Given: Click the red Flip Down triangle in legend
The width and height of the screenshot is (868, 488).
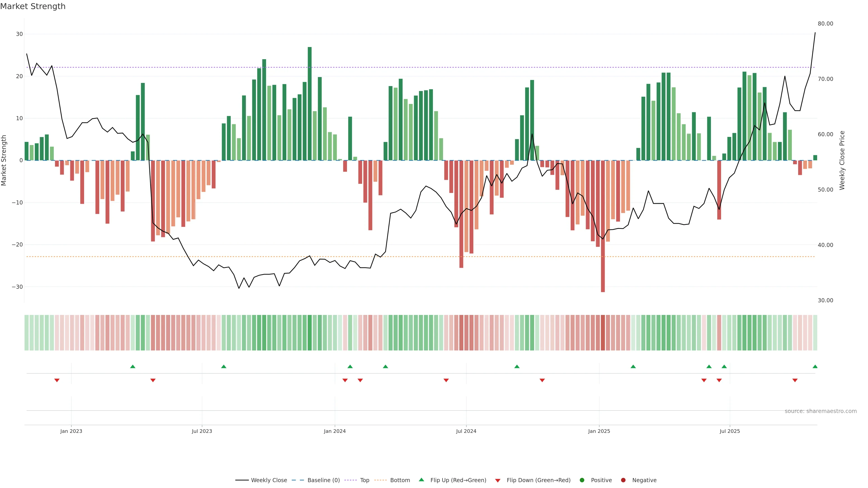Looking at the screenshot, I should [x=498, y=481].
